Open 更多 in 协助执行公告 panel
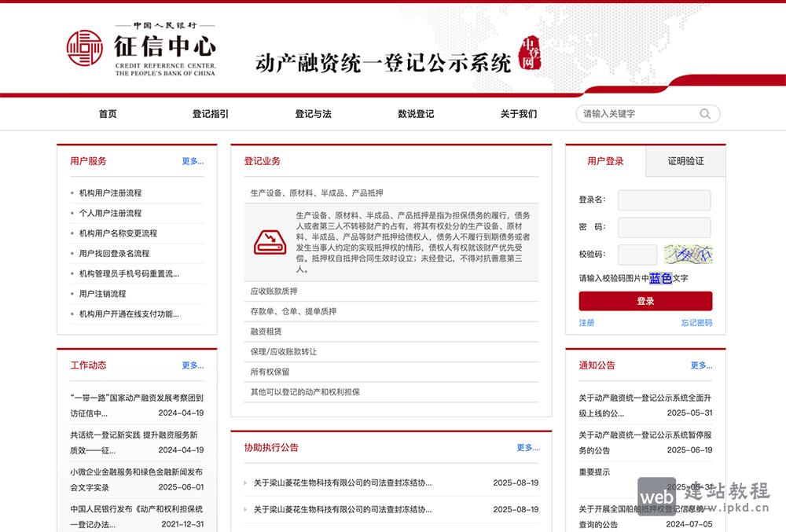This screenshot has width=786, height=532. tap(528, 447)
